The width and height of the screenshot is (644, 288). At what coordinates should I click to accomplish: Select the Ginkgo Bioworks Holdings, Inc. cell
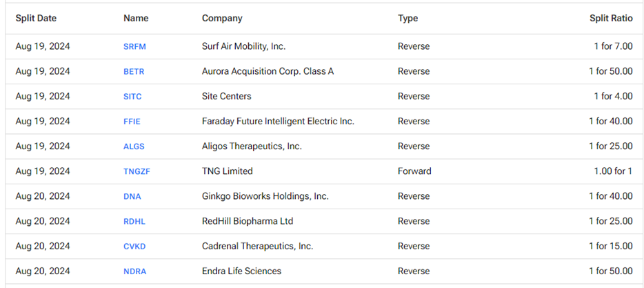coord(265,196)
